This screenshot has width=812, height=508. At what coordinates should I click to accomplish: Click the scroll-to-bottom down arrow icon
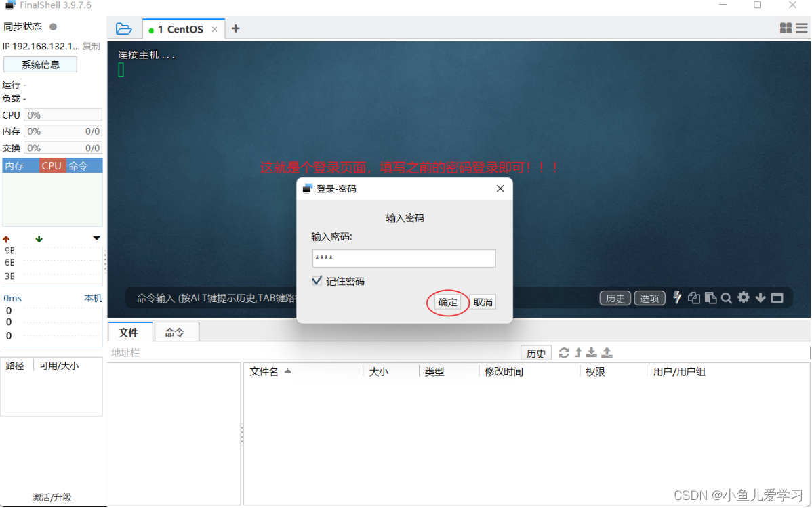[x=760, y=297]
